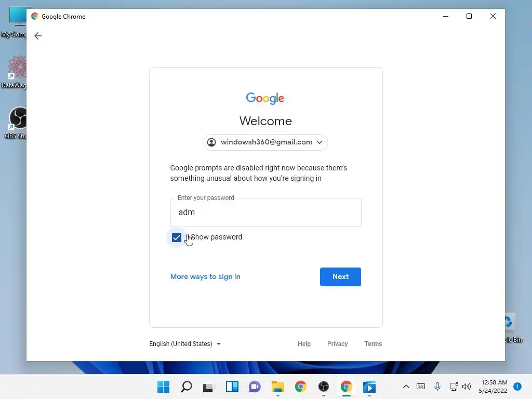Open taskbar Search magnifier

(187, 387)
